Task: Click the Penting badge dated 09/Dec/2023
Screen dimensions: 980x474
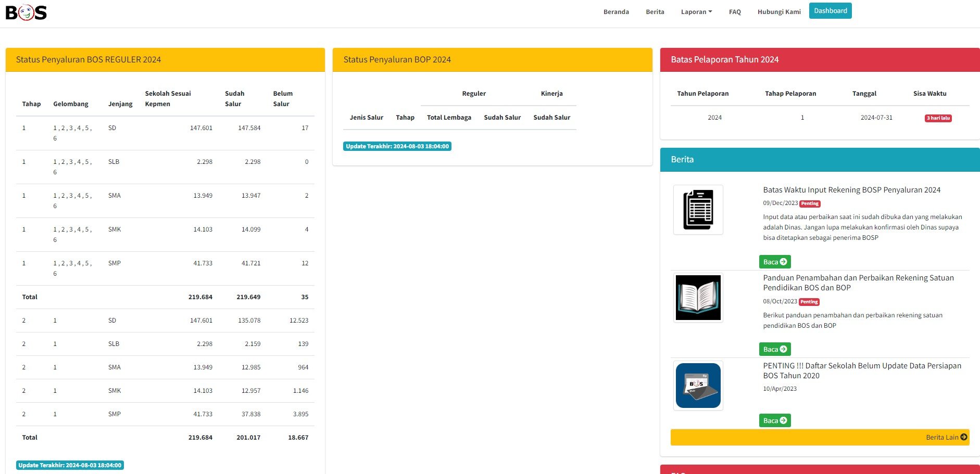Action: [x=810, y=204]
